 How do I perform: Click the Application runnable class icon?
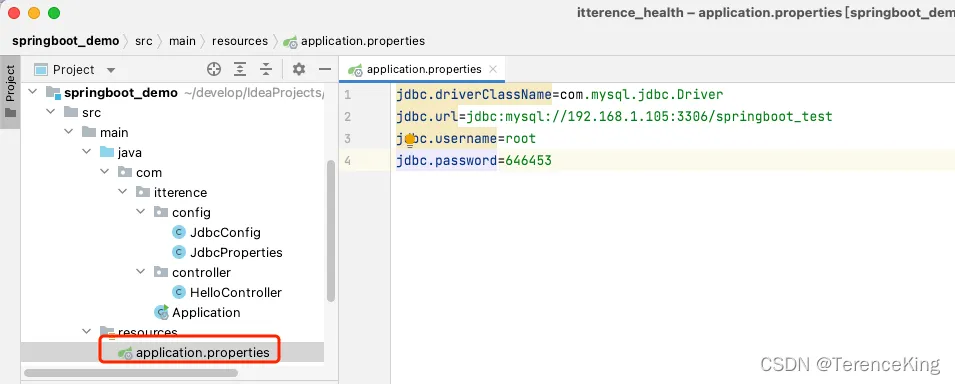click(x=161, y=313)
